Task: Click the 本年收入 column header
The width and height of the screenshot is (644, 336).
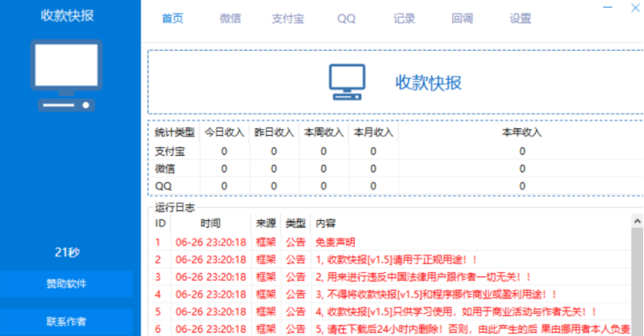Action: [x=522, y=132]
